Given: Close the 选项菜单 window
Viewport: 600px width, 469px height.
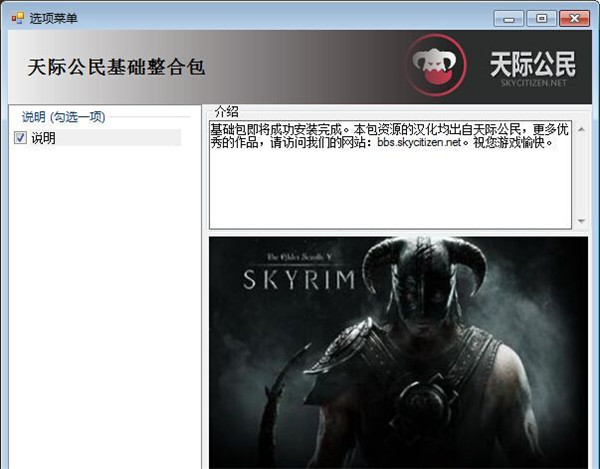Looking at the screenshot, I should pos(574,18).
